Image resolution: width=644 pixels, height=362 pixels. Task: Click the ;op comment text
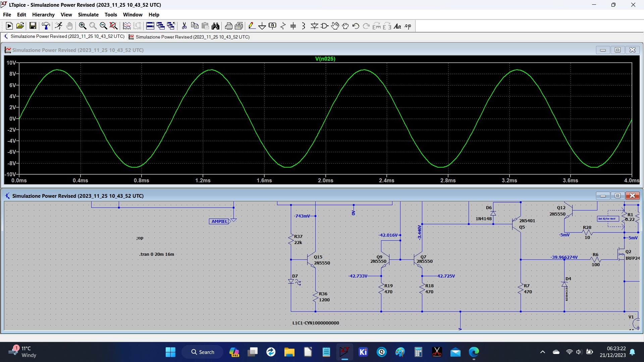tap(140, 238)
